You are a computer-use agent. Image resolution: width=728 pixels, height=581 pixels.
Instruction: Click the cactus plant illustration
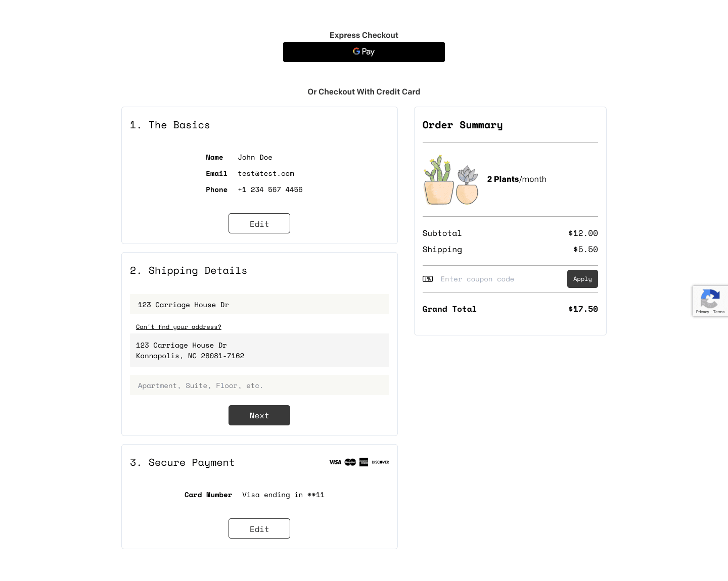click(x=439, y=180)
